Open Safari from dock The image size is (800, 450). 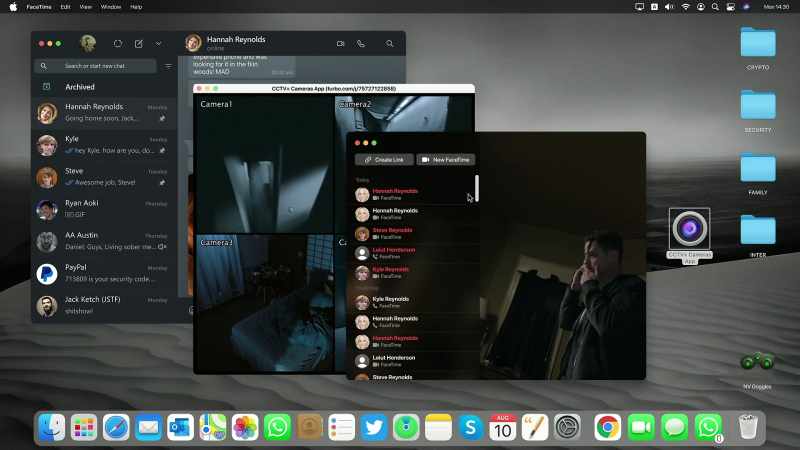pyautogui.click(x=116, y=427)
